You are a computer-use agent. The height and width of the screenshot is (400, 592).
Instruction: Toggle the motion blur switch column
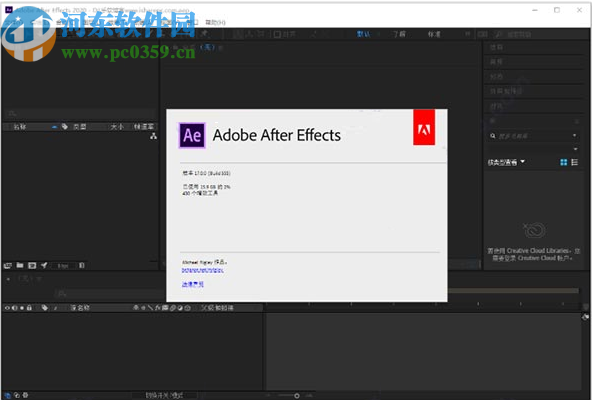[x=173, y=308]
